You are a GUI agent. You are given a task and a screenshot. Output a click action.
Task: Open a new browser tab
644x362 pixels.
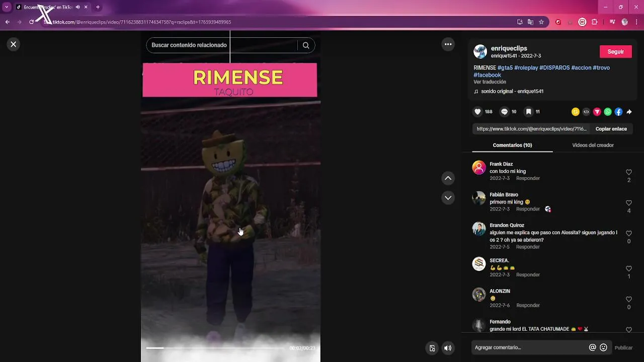click(98, 7)
